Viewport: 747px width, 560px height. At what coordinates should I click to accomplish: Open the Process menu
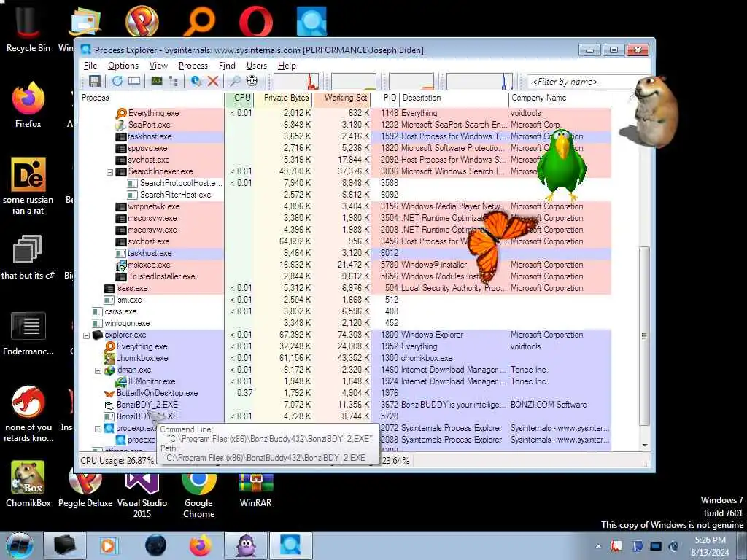[193, 66]
